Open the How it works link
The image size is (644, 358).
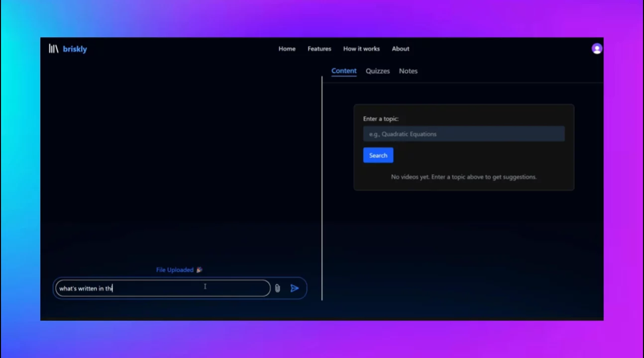tap(361, 49)
